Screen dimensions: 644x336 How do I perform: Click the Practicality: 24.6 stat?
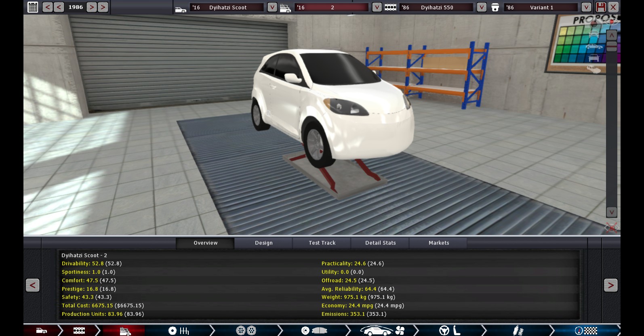(x=353, y=263)
